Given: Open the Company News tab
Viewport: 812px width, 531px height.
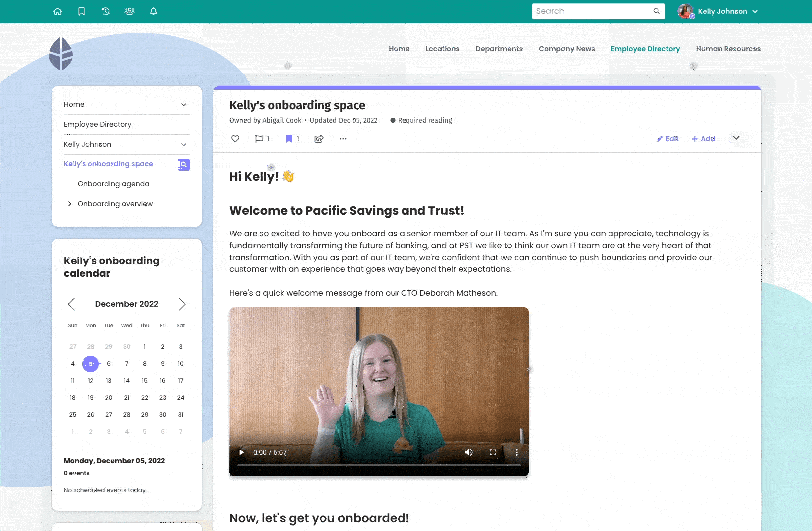Looking at the screenshot, I should pos(567,49).
